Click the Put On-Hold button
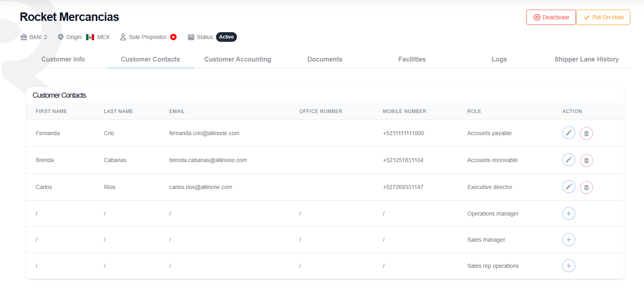 click(x=603, y=17)
